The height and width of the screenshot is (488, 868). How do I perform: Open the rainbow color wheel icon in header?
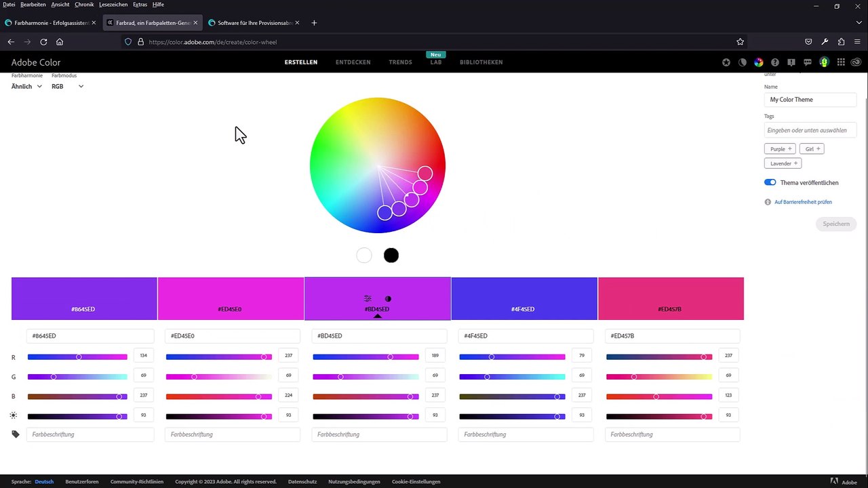point(759,62)
